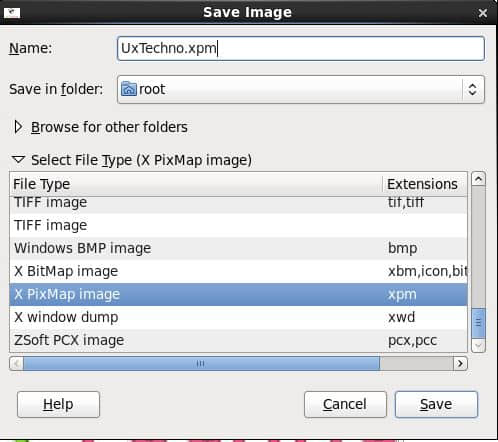Image resolution: width=498 pixels, height=442 pixels.
Task: Click the file type list scroll-down arrow
Action: (478, 345)
